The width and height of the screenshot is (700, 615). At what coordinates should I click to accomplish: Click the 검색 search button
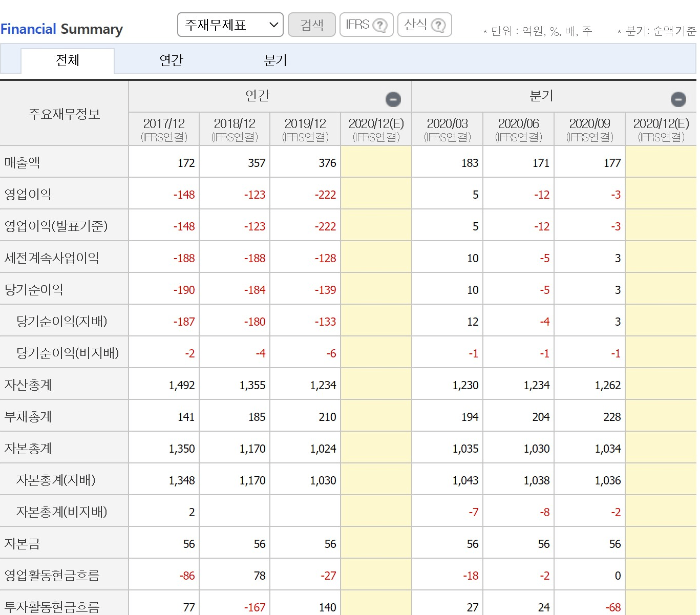coord(311,25)
